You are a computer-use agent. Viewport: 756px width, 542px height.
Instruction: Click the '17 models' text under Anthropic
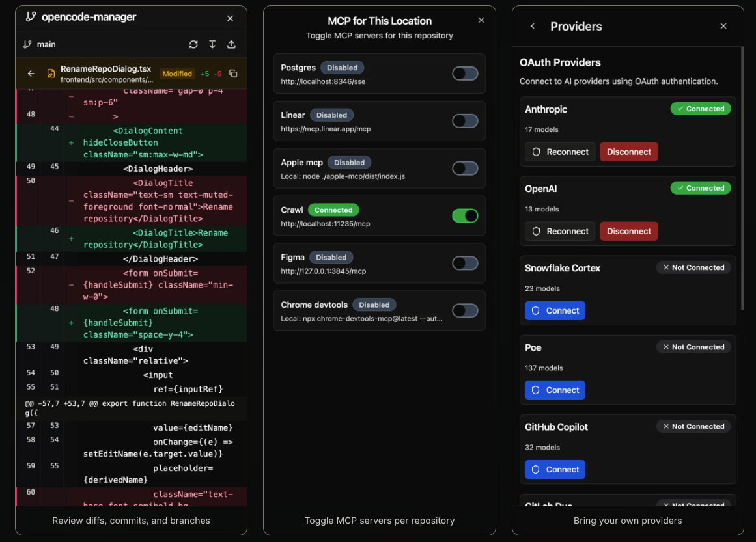(x=542, y=129)
